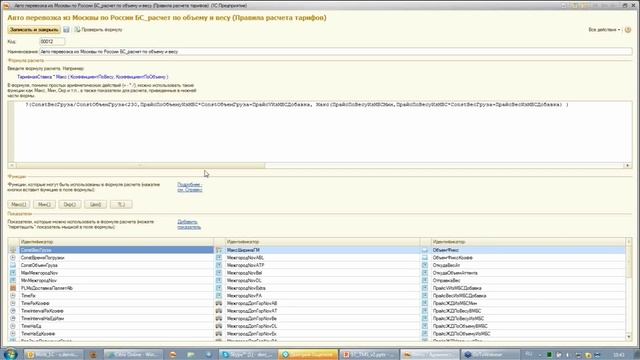Select the ПрайсЖДПоВесуВМБС row
Viewport: 640px width, 360px height.
pyautogui.click(x=528, y=311)
